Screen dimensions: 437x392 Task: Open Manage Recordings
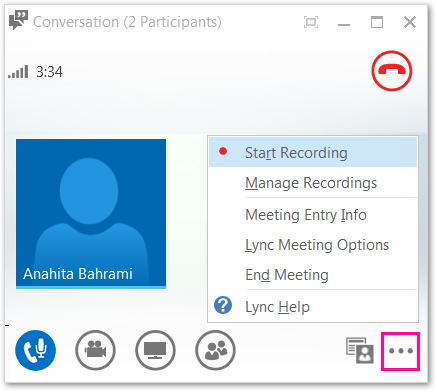click(x=313, y=183)
